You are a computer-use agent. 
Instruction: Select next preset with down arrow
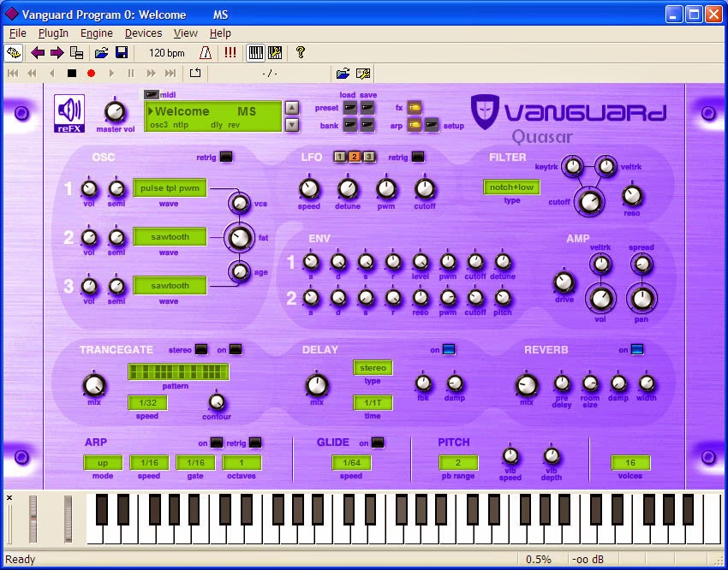[x=291, y=125]
